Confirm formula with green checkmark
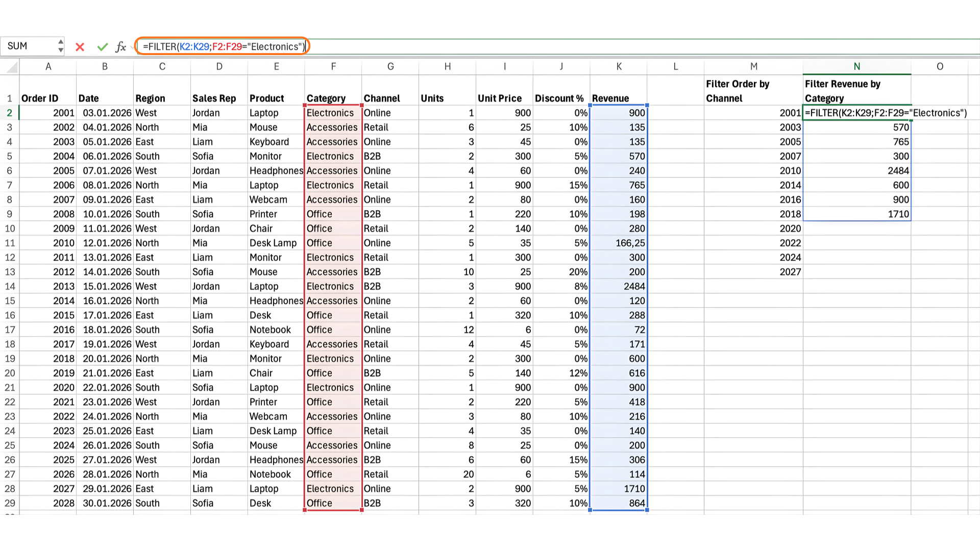Viewport: 980px width, 551px height. tap(103, 47)
